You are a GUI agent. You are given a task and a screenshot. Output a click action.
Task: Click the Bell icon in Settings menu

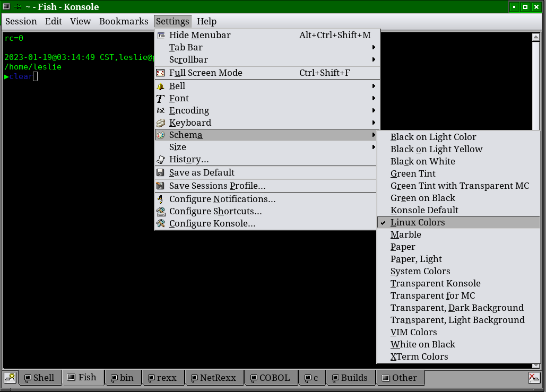pyautogui.click(x=161, y=86)
